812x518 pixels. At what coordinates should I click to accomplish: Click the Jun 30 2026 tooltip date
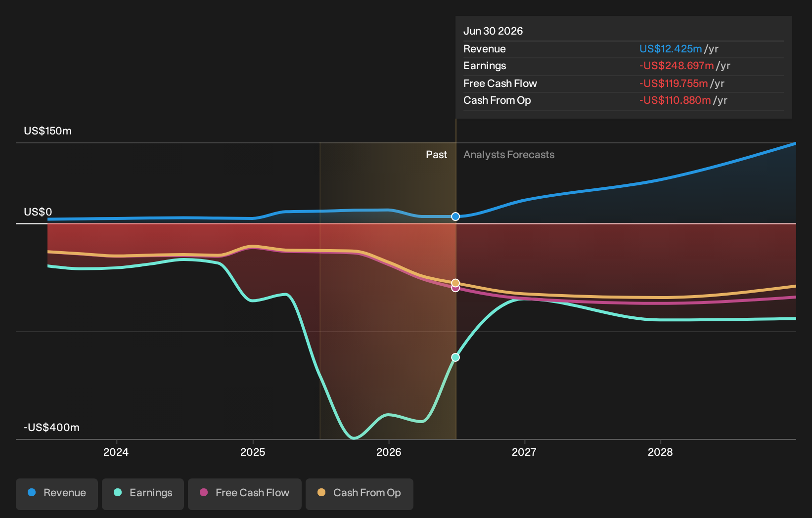click(x=493, y=31)
